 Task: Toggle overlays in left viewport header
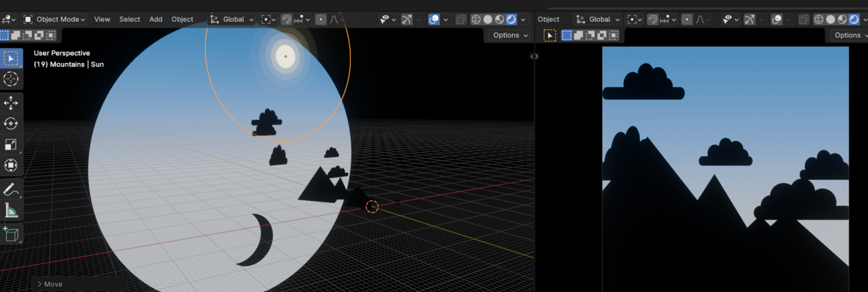(x=434, y=20)
